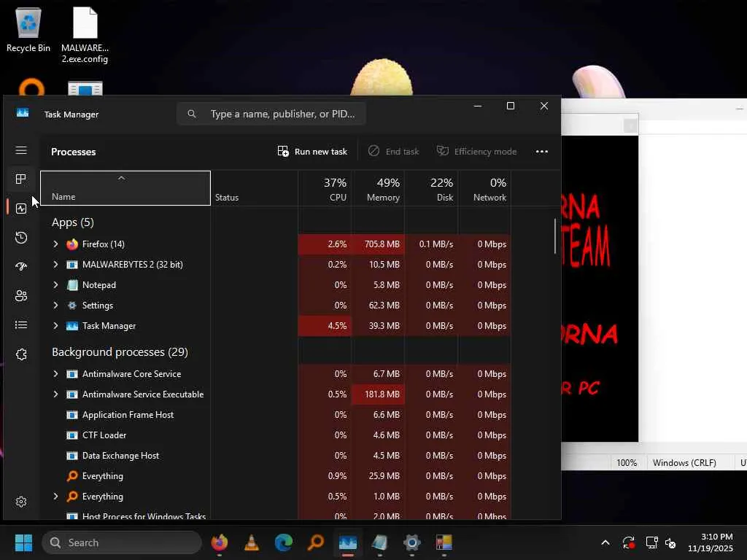This screenshot has height=560, width=747.
Task: Sort by the Network column header
Action: point(485,188)
